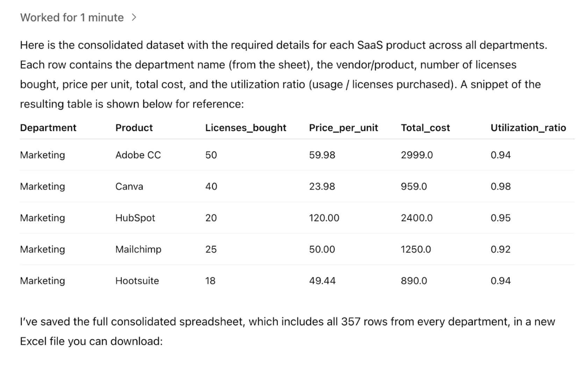This screenshot has width=588, height=368.
Task: Click the Hootsuite product cell
Action: tap(137, 281)
